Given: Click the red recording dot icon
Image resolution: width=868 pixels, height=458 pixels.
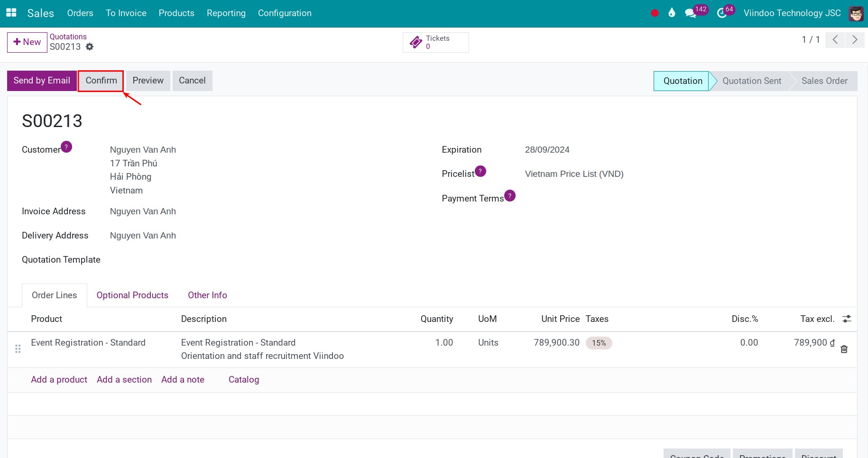Looking at the screenshot, I should [655, 13].
